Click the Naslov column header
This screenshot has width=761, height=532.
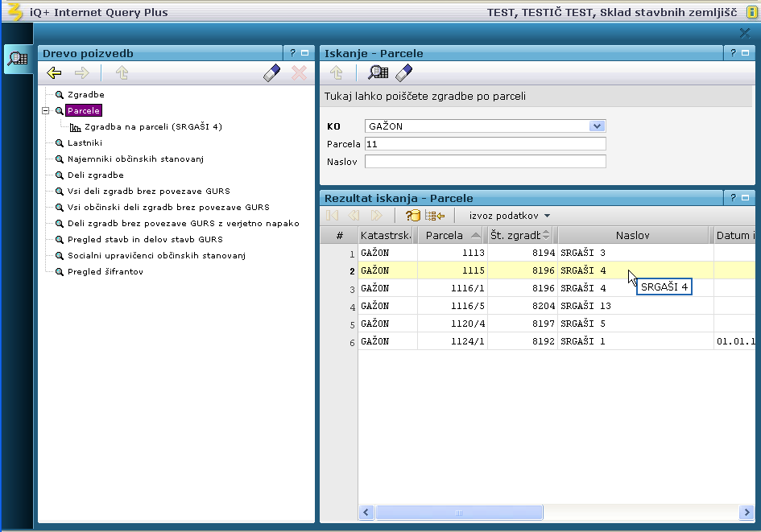(x=633, y=235)
